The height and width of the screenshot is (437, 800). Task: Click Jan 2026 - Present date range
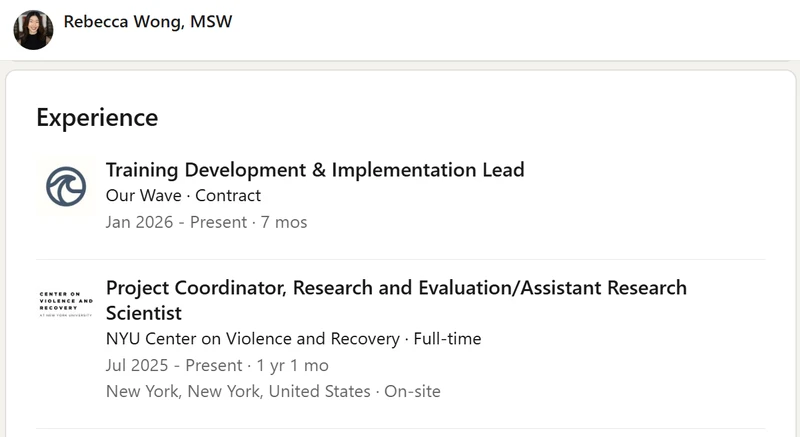[177, 222]
